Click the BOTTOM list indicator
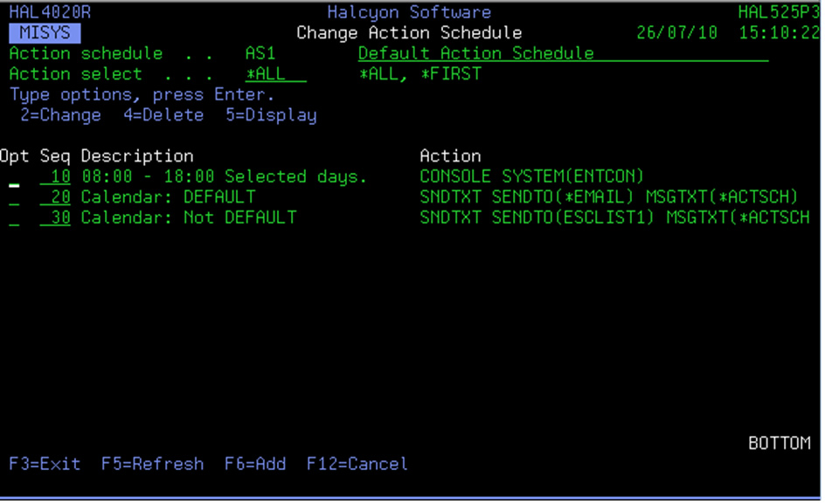This screenshot has height=504, width=825. point(779,444)
